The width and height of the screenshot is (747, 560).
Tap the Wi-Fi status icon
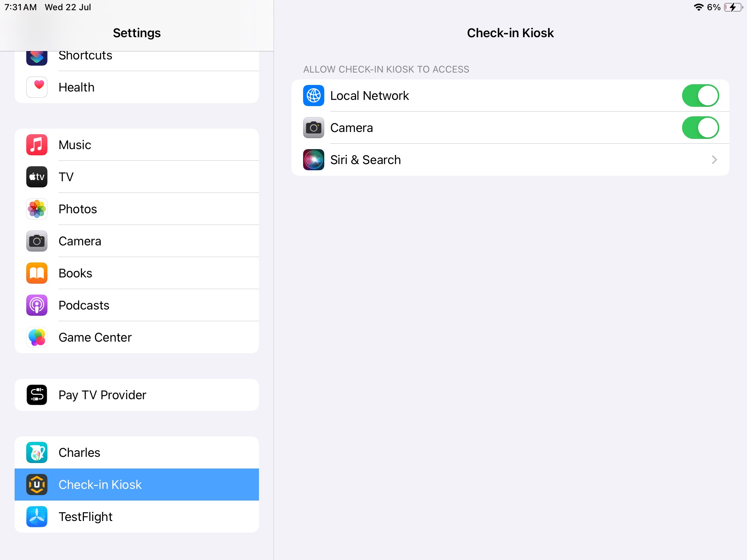[698, 7]
